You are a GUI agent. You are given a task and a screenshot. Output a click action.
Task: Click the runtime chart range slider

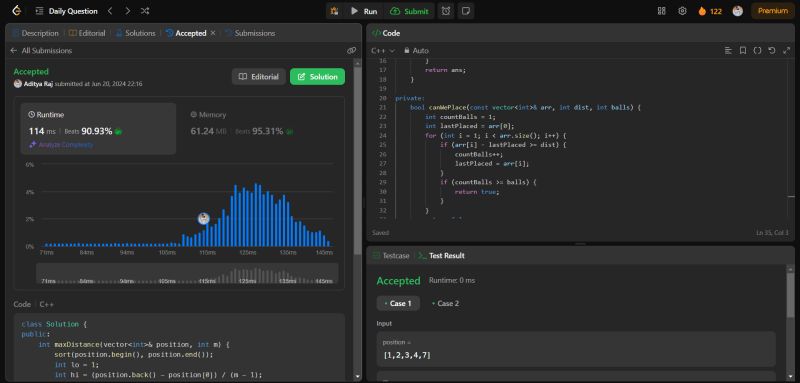(x=187, y=274)
